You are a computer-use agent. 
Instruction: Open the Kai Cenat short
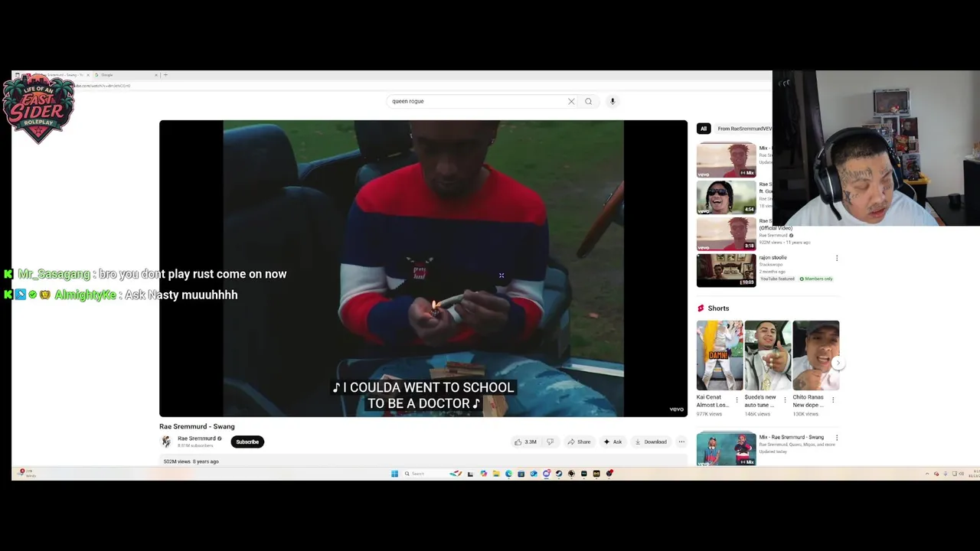click(x=720, y=355)
